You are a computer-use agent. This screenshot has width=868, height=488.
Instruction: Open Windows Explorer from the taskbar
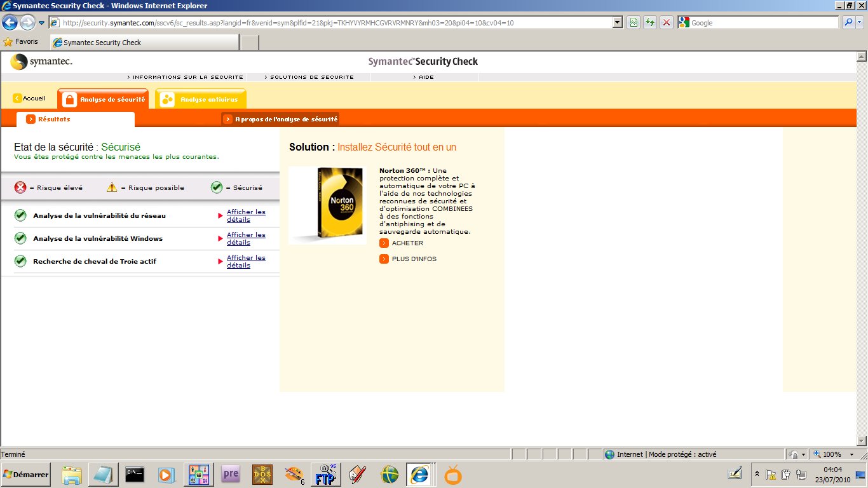pyautogui.click(x=72, y=475)
